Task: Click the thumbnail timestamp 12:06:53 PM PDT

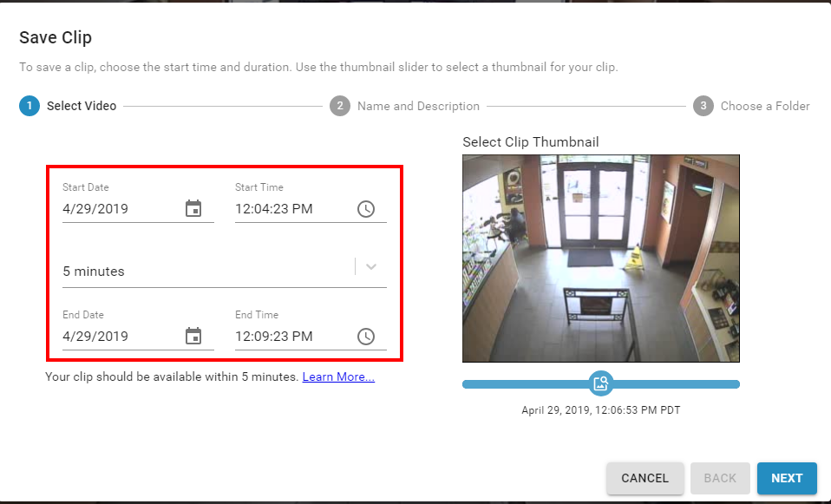Action: pyautogui.click(x=600, y=410)
